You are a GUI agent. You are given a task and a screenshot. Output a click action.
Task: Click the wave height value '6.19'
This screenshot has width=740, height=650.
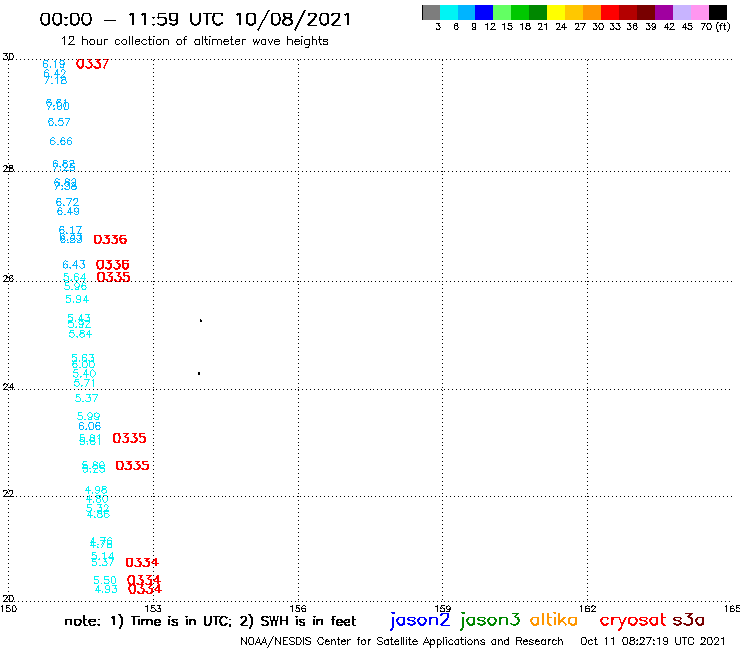54,64
